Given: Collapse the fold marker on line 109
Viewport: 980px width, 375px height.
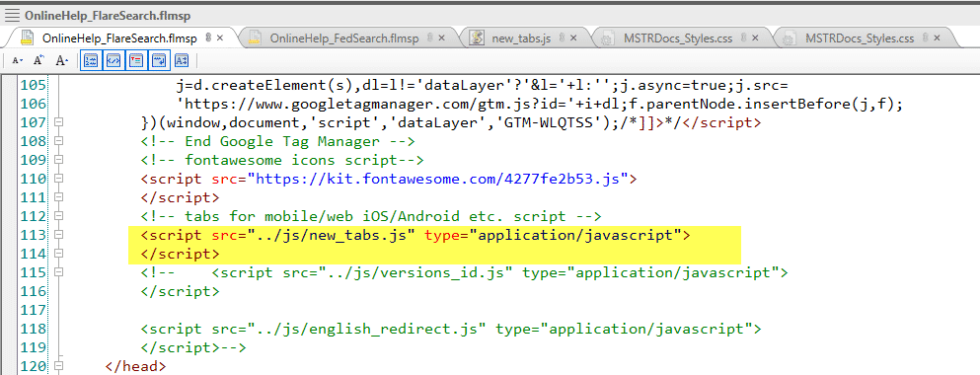Looking at the screenshot, I should 59,160.
